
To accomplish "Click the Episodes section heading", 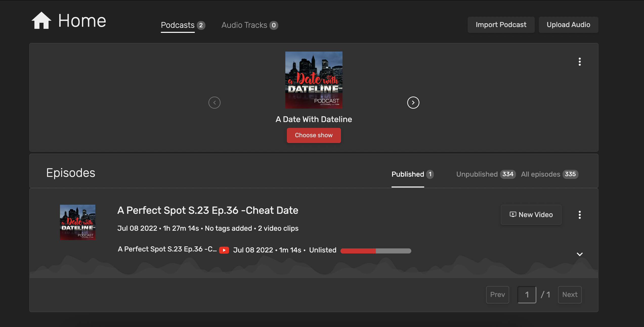I will pyautogui.click(x=71, y=173).
